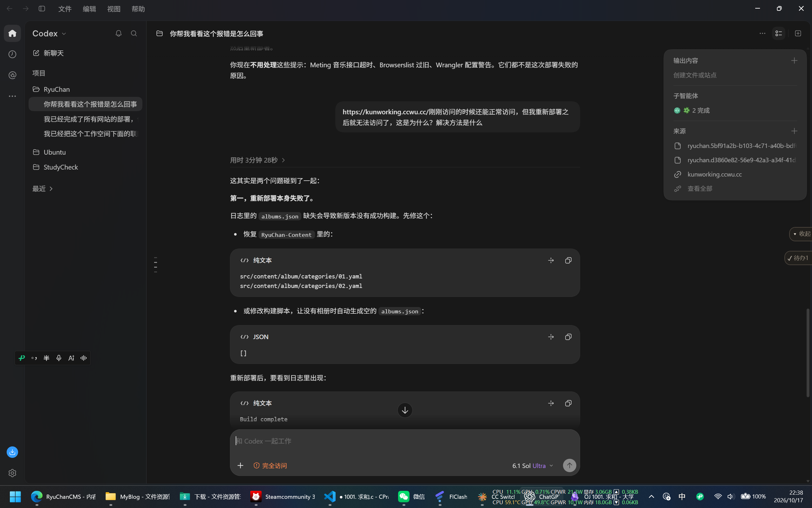The height and width of the screenshot is (508, 812).
Task: Toggle the split view panel button
Action: (x=798, y=33)
